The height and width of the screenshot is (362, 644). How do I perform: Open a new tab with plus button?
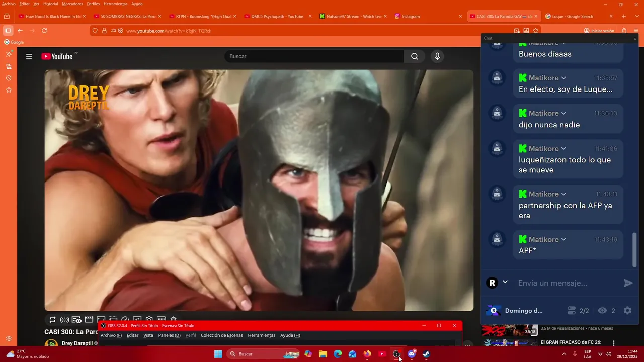point(624,16)
